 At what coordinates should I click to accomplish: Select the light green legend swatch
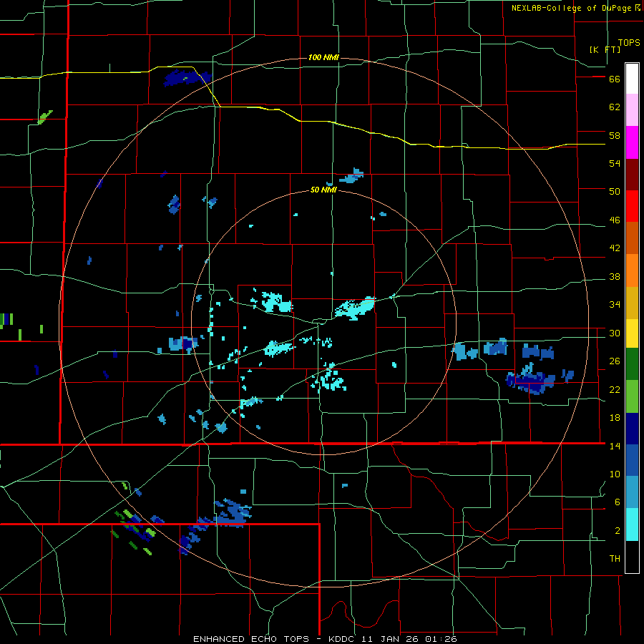pyautogui.click(x=632, y=396)
